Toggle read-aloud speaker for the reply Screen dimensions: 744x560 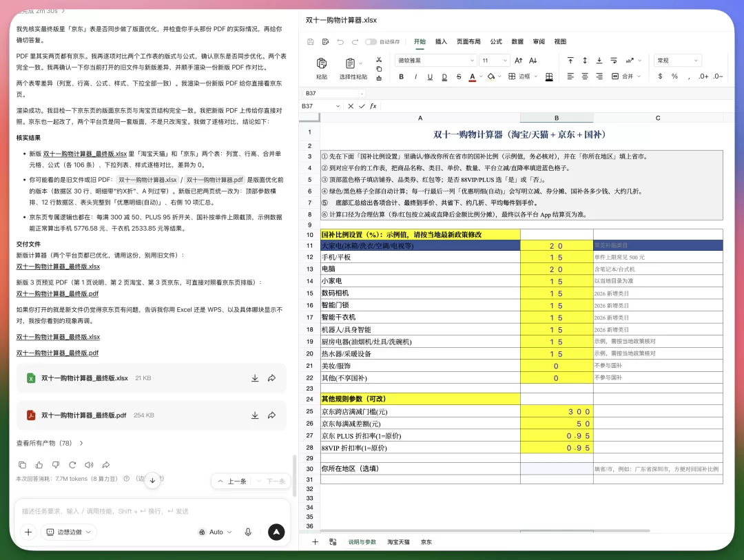pos(89,465)
